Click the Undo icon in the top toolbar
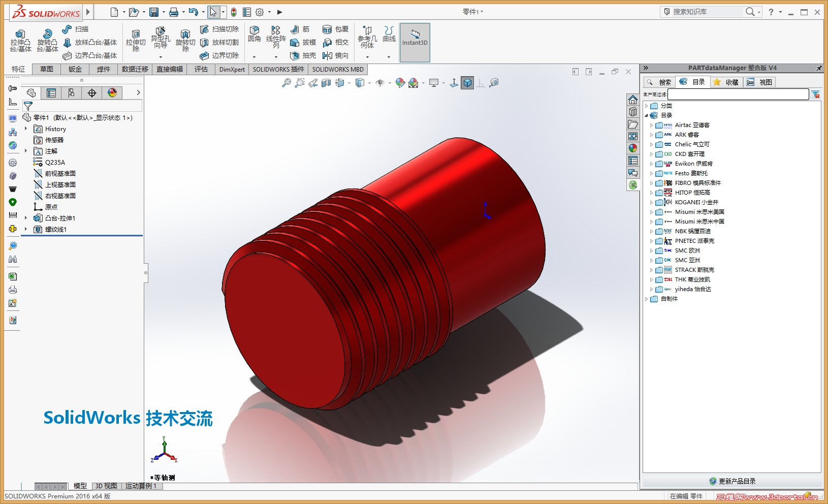Viewport: 828px width, 504px height. (x=193, y=12)
